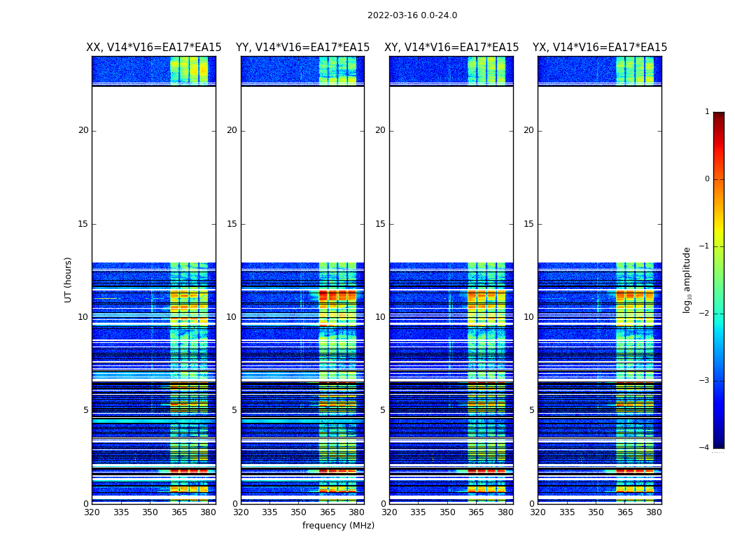Image resolution: width=735 pixels, height=560 pixels.
Task: Select the XX panel title
Action: (x=153, y=48)
